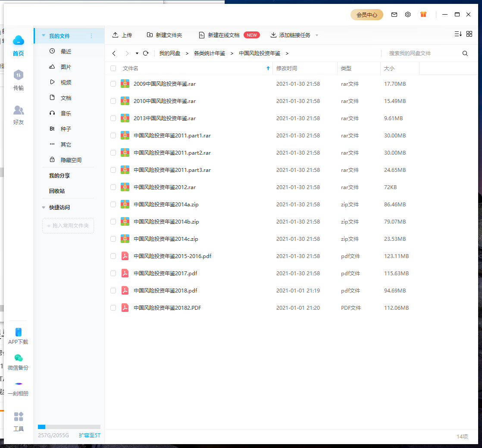Click the rar icon of 2009中国风险投资年鉴.rar
The height and width of the screenshot is (448, 482).
point(125,84)
